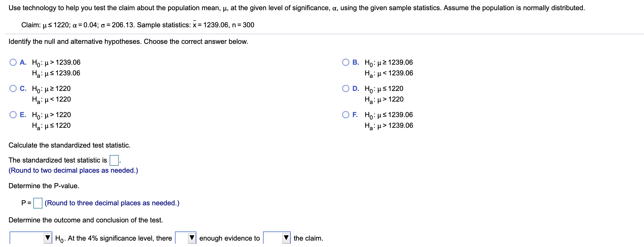Click hypothesis text H0: μ ≥ 1220

pos(50,88)
